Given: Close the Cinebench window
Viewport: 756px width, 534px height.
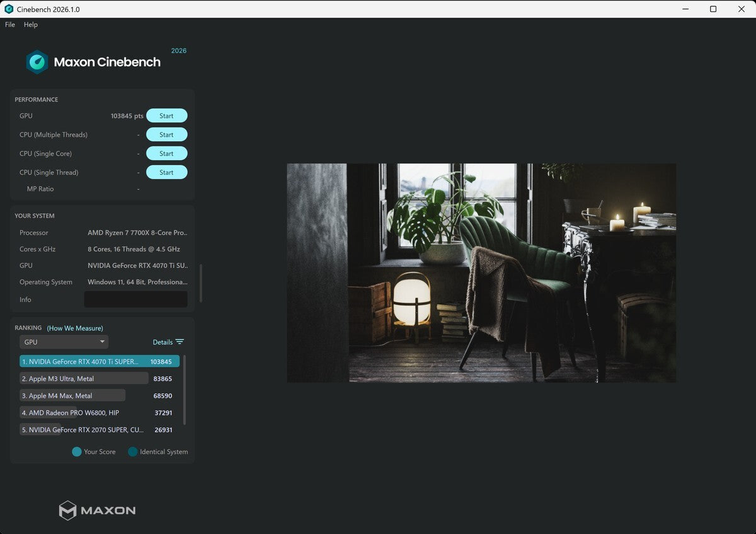Looking at the screenshot, I should point(742,9).
